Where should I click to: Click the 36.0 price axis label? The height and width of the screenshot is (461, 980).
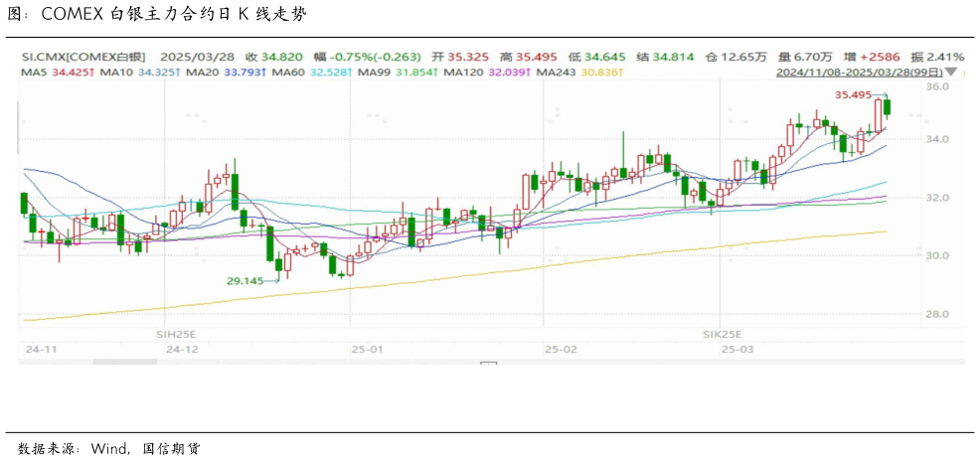coord(938,86)
